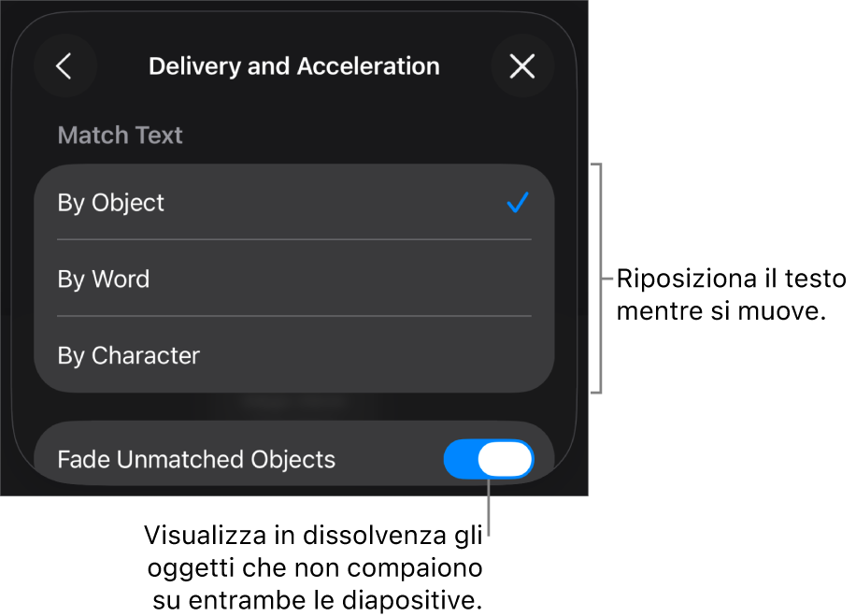Go back using the left chevron icon
The width and height of the screenshot is (856, 616).
[x=65, y=66]
